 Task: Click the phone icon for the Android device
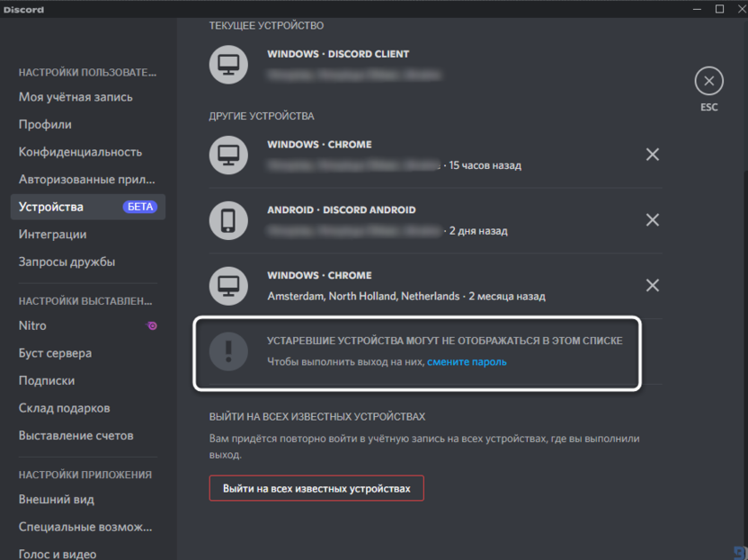[228, 220]
